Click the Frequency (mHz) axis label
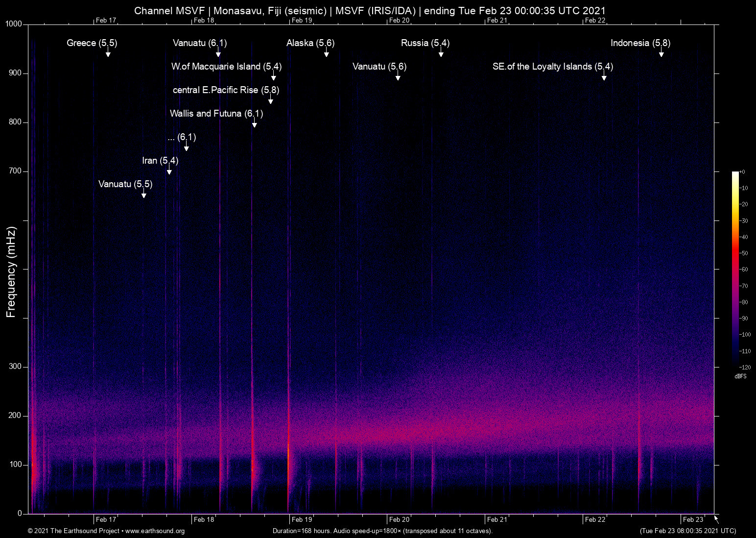This screenshot has width=756, height=538. tap(11, 272)
